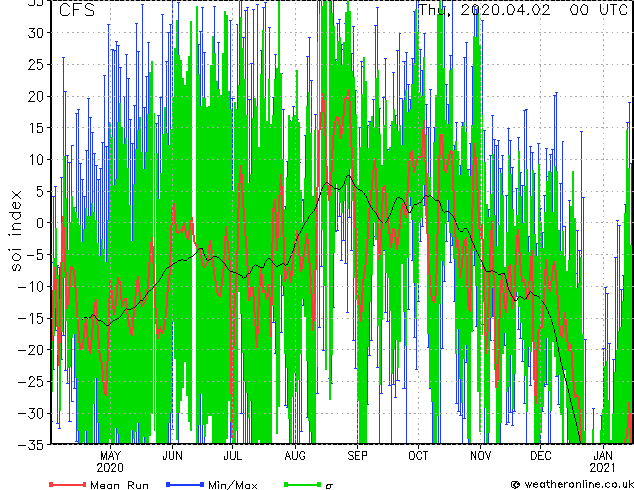Click the 'Min/Max' legend label
634x490 pixels.
[233, 485]
